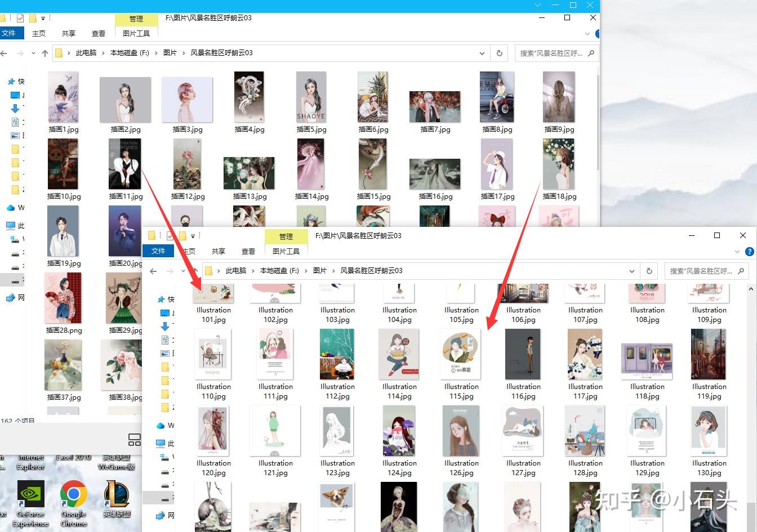Refresh the front window folder view
This screenshot has height=532, width=757.
649,271
